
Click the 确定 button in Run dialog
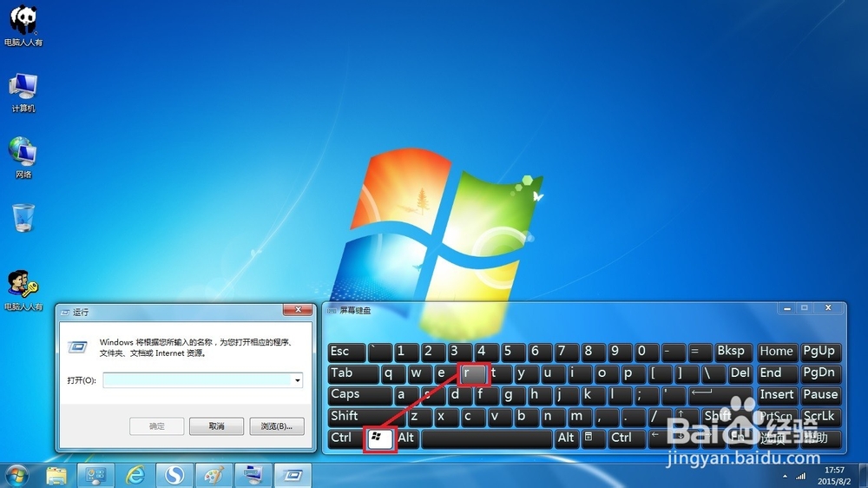156,426
